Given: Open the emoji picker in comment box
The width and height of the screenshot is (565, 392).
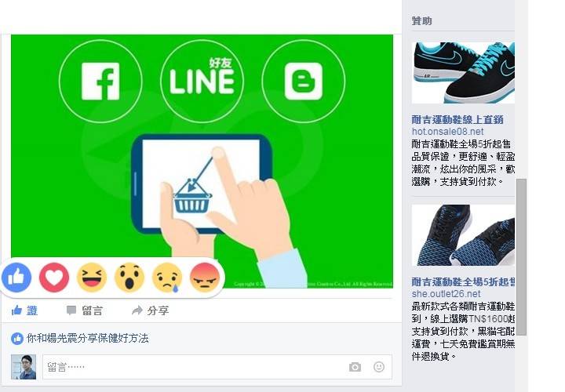Looking at the screenshot, I should point(379,367).
